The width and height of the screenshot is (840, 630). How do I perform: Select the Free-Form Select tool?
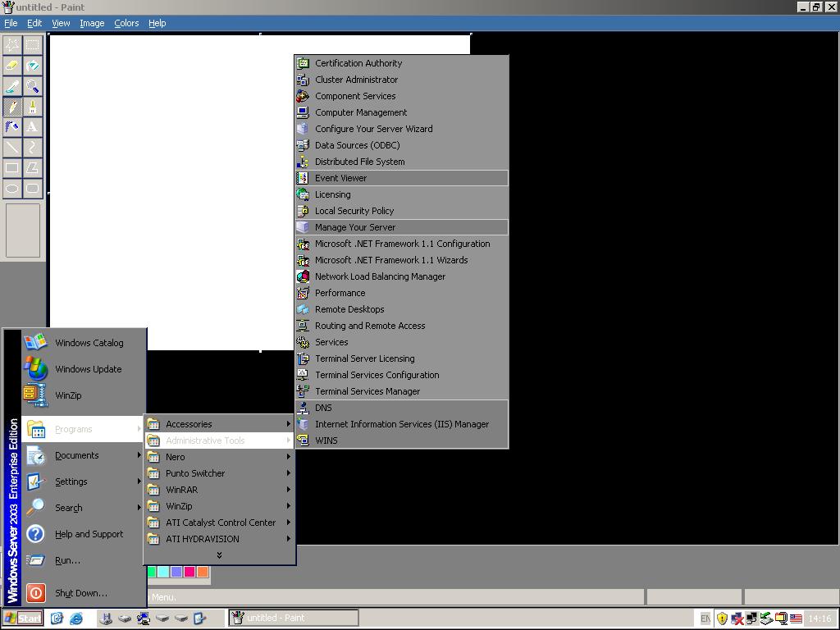point(12,45)
